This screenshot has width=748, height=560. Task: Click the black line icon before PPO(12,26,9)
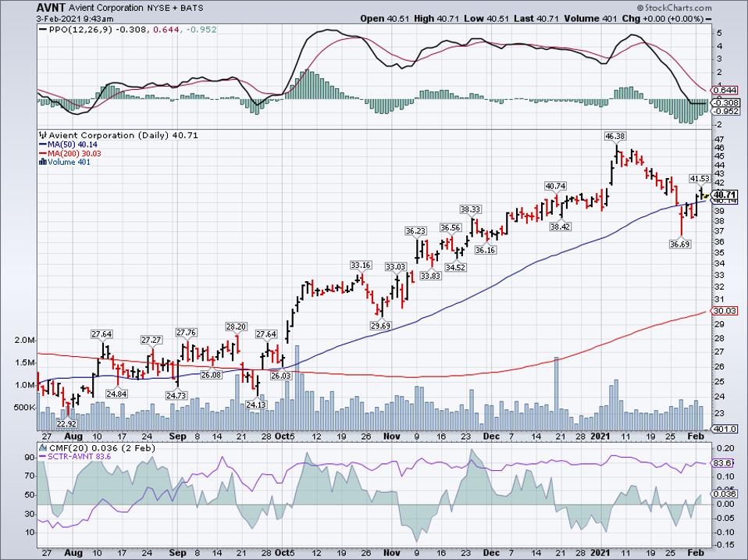click(42, 30)
